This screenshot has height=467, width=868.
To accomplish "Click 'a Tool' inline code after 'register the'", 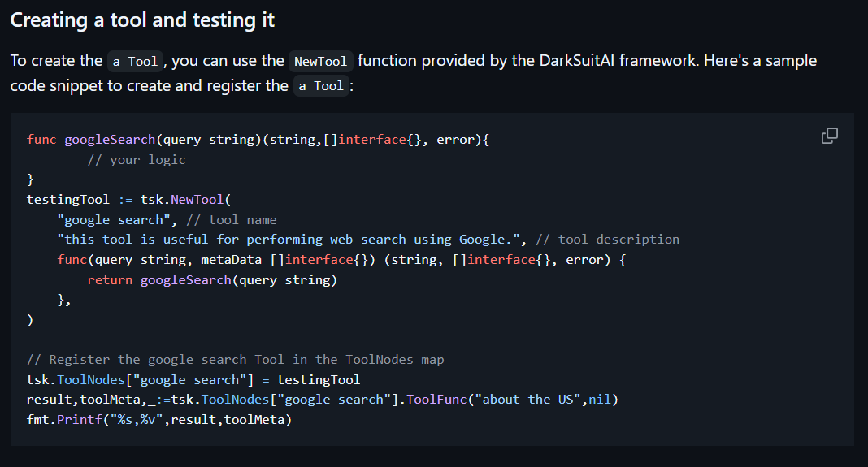I will pyautogui.click(x=321, y=86).
